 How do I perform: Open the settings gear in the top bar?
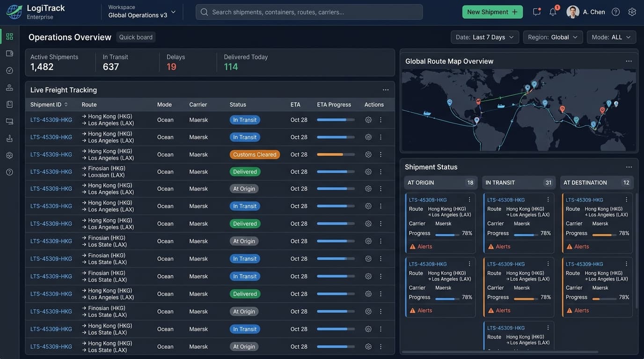coord(632,12)
